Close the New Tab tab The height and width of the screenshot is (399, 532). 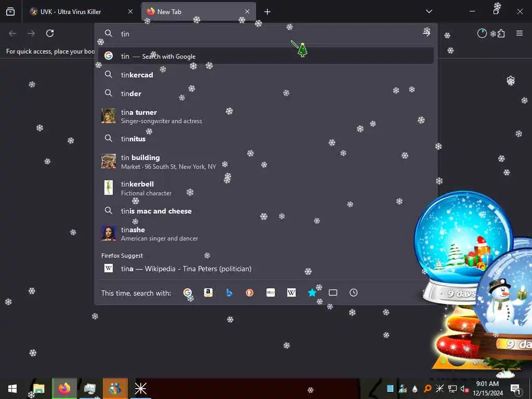[x=247, y=12]
